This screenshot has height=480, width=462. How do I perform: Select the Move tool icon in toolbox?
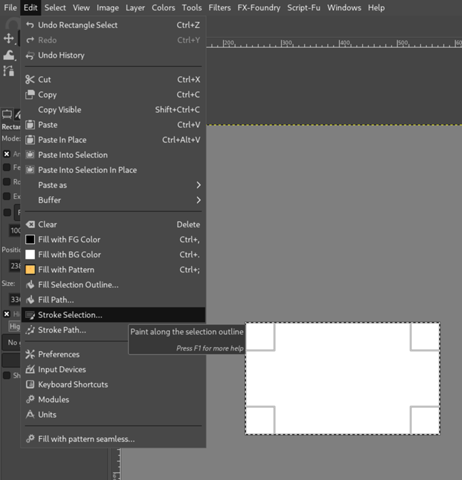coord(8,39)
